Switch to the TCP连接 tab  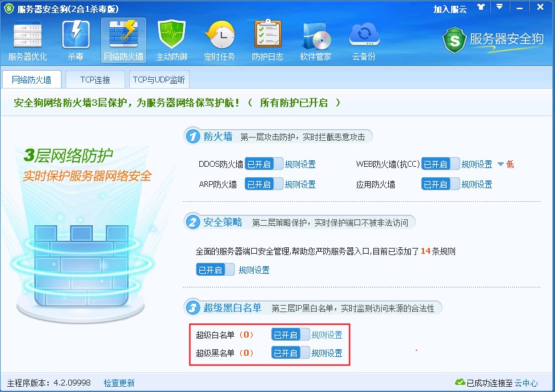(x=95, y=80)
